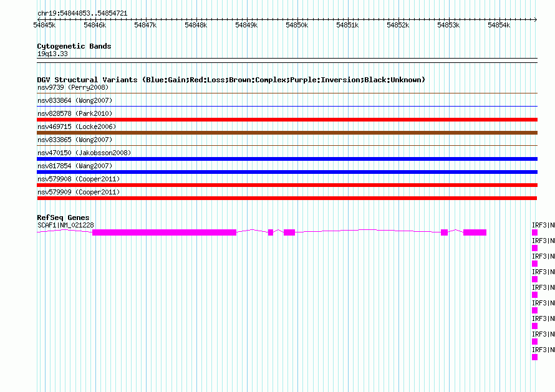Open the nsv9739 (Perry2008) variant label
The height and width of the screenshot is (392, 555).
pyautogui.click(x=73, y=87)
